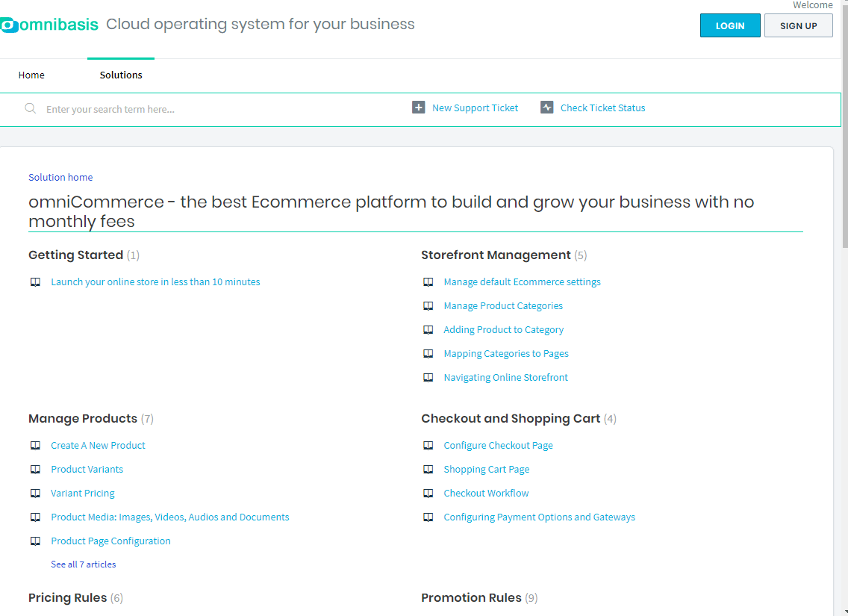
Task: Click book icon next to Launch your online store
Action: click(35, 282)
